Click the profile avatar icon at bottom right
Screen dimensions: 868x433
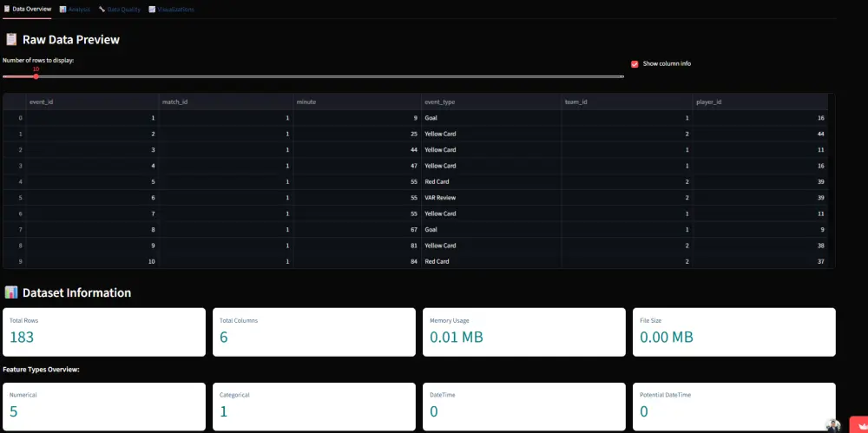[x=833, y=425]
